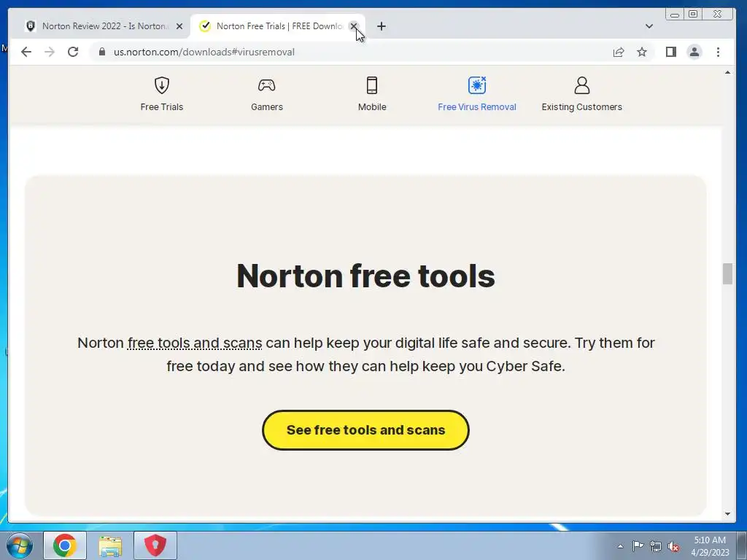The image size is (747, 560).
Task: Bookmark this page with the star icon
Action: click(642, 52)
